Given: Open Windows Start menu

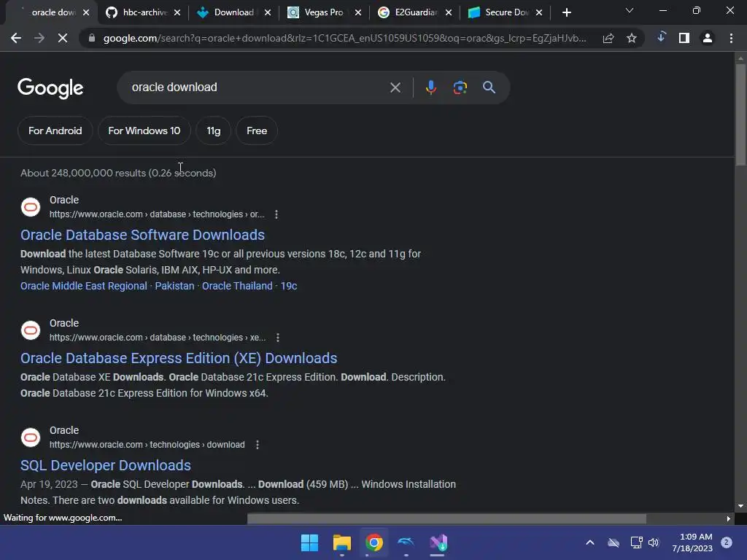Looking at the screenshot, I should 309,542.
